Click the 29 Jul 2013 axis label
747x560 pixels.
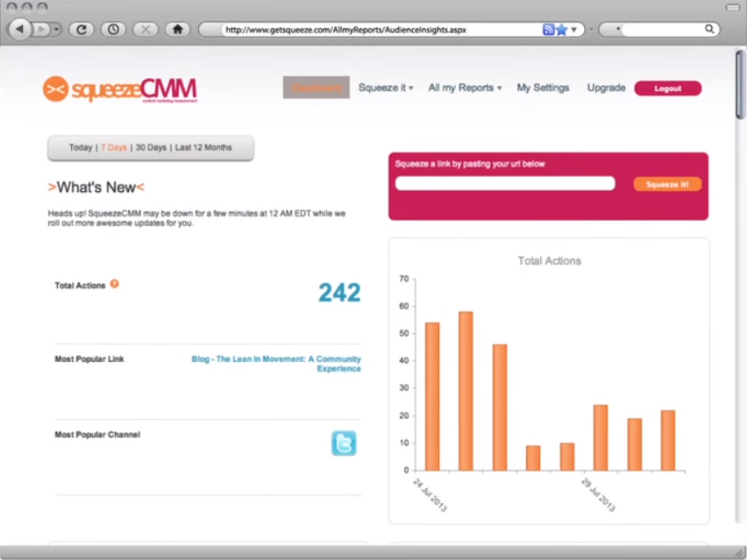(x=598, y=495)
